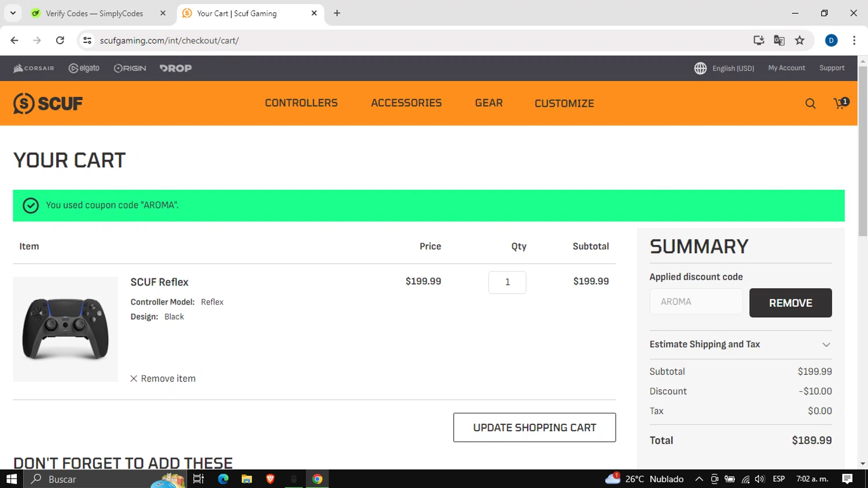The width and height of the screenshot is (868, 488).
Task: Open weather widget 26°C Nublado
Action: [644, 479]
